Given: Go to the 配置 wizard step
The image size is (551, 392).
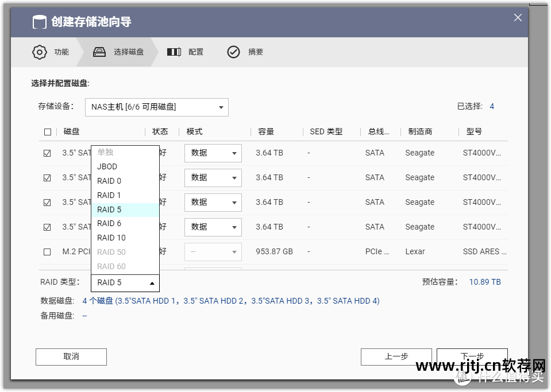Looking at the screenshot, I should [x=185, y=52].
